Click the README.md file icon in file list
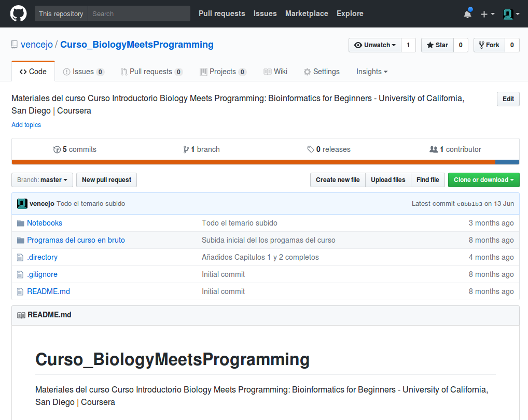Screen dimensions: 528x420 (20, 292)
